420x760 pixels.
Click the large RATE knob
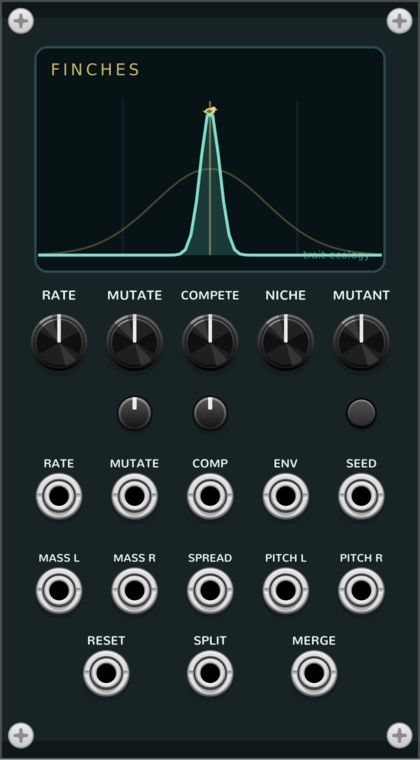point(59,342)
